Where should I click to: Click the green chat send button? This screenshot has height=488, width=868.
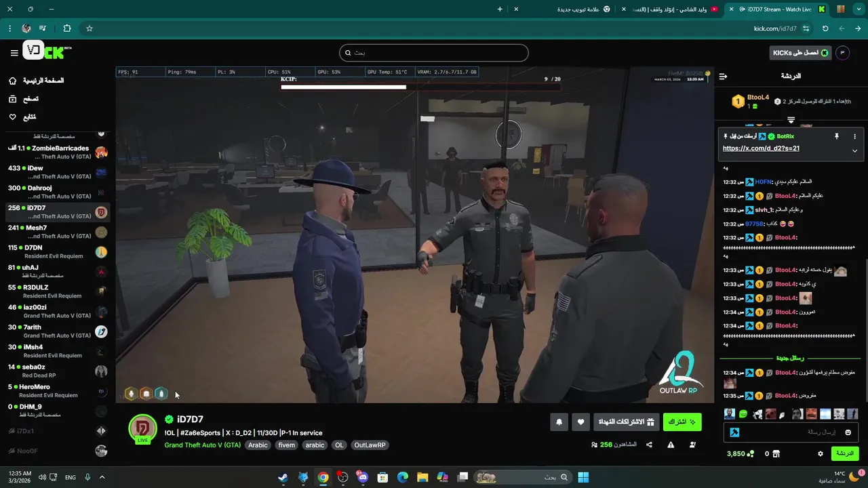point(845,453)
